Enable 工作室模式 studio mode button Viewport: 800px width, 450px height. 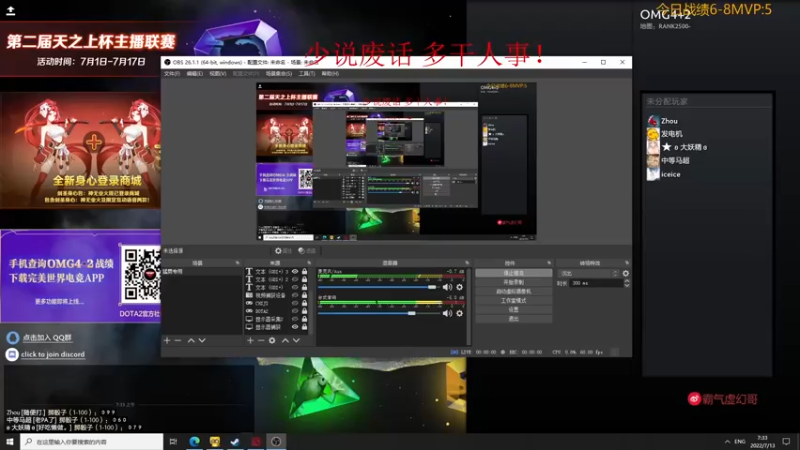tap(514, 301)
